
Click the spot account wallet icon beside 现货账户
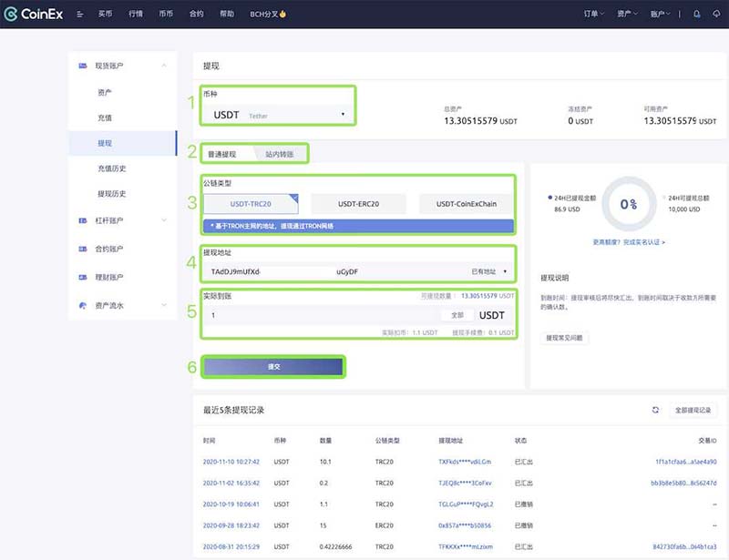(x=83, y=66)
